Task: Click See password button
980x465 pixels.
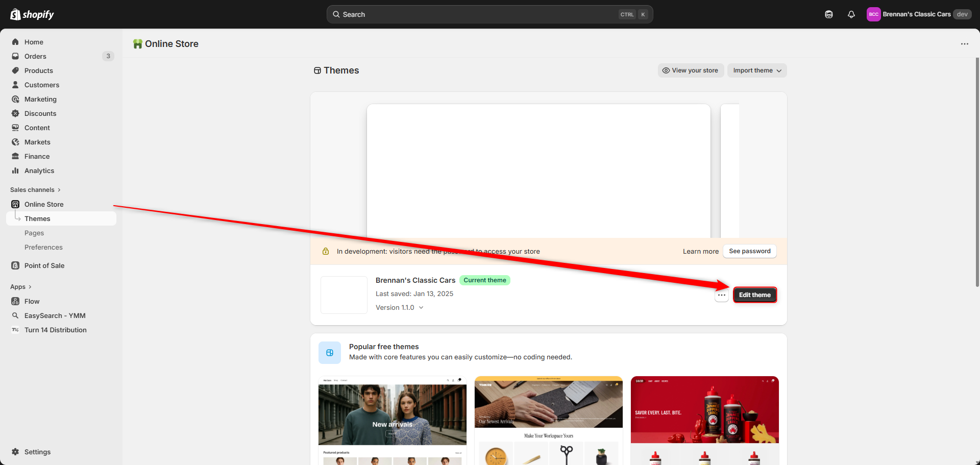Action: tap(750, 251)
